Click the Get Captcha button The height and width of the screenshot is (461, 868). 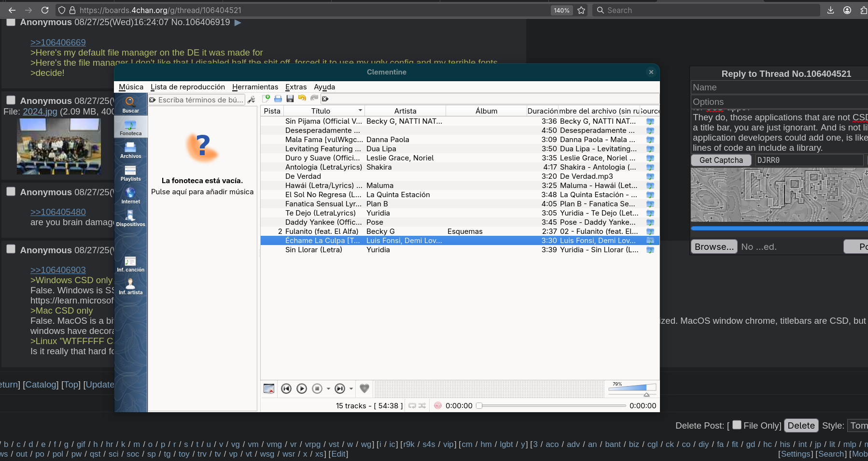pos(721,160)
